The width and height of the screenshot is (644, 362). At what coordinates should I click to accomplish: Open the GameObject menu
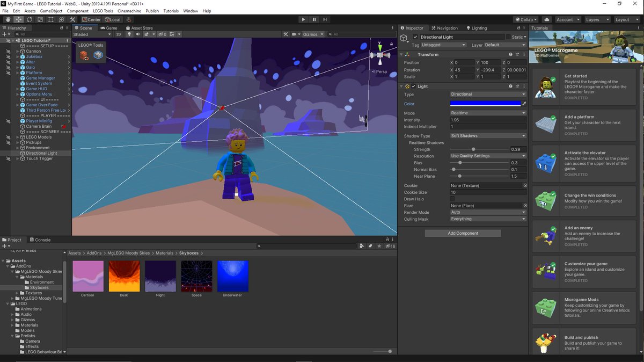pos(51,11)
